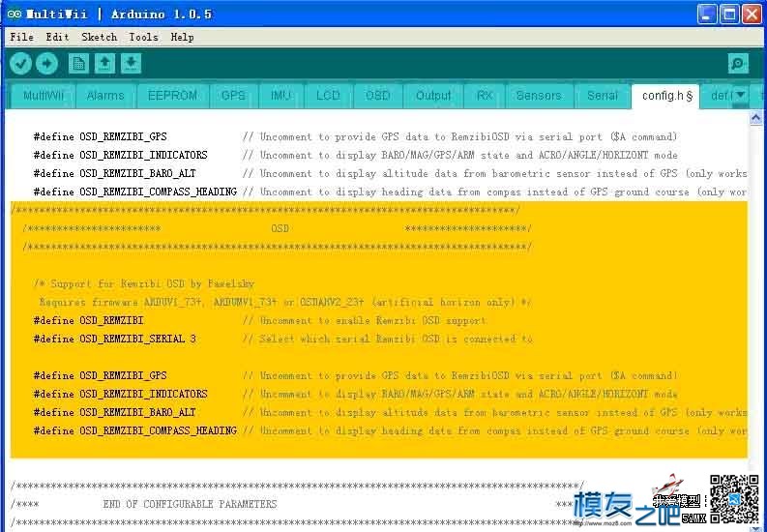Screen dimensions: 767x532
Task: Click unhighlighted '#define OSD_REMZIBI_INDICATORS' line at top
Action: point(355,155)
